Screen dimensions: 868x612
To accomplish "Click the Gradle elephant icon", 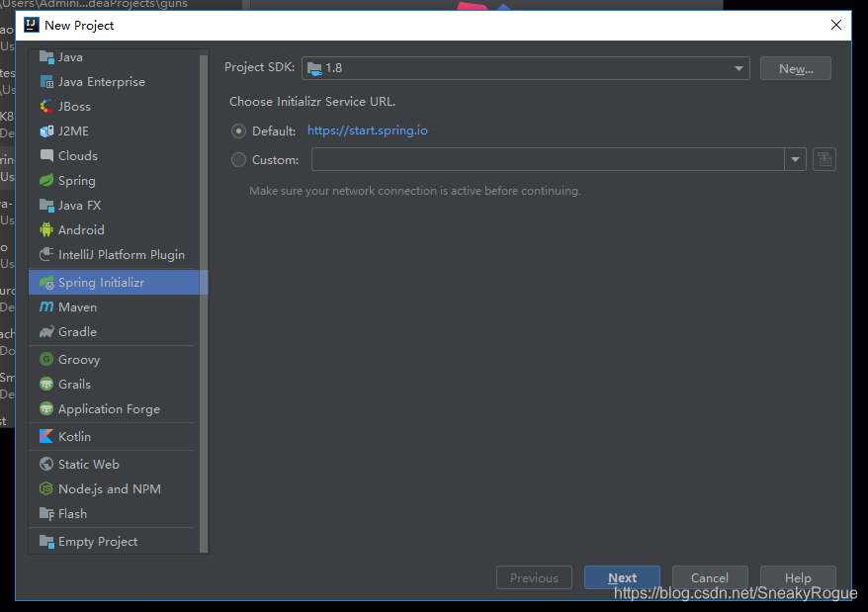I will [x=46, y=332].
